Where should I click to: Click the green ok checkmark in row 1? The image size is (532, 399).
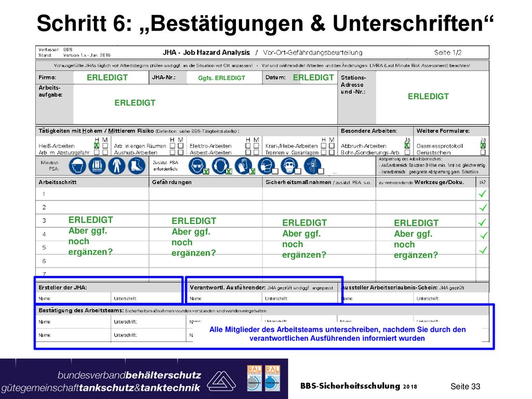click(x=482, y=194)
